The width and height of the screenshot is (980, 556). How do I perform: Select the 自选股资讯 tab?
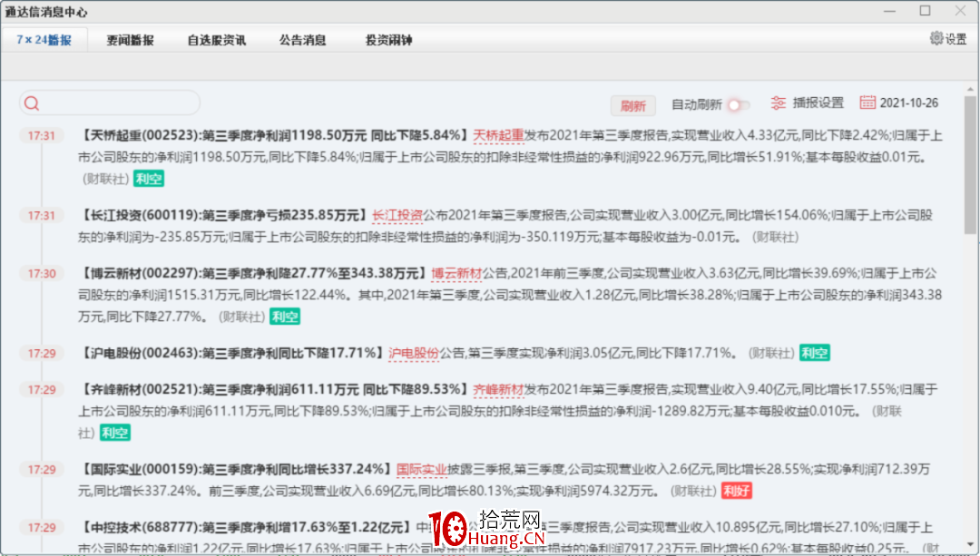coord(216,40)
